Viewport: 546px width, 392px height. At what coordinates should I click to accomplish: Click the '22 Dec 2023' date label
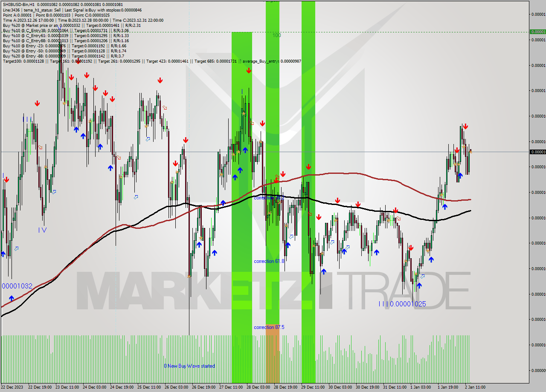click(13, 387)
